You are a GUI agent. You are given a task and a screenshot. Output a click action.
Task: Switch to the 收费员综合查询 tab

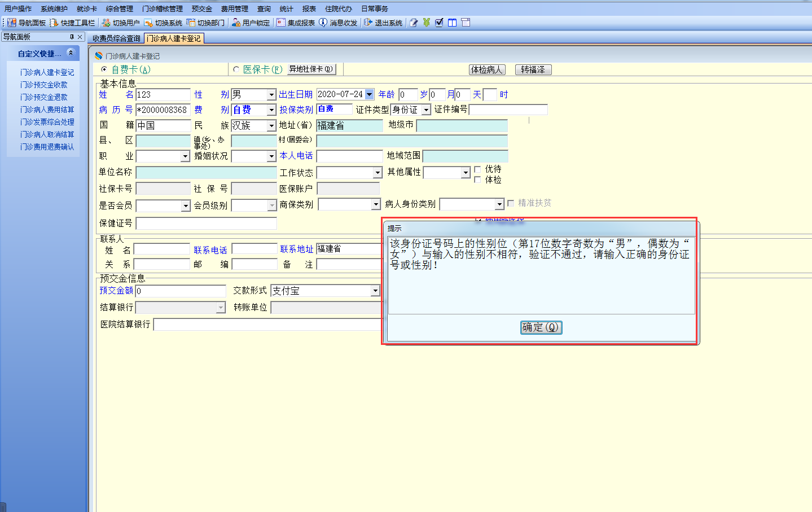(x=116, y=38)
